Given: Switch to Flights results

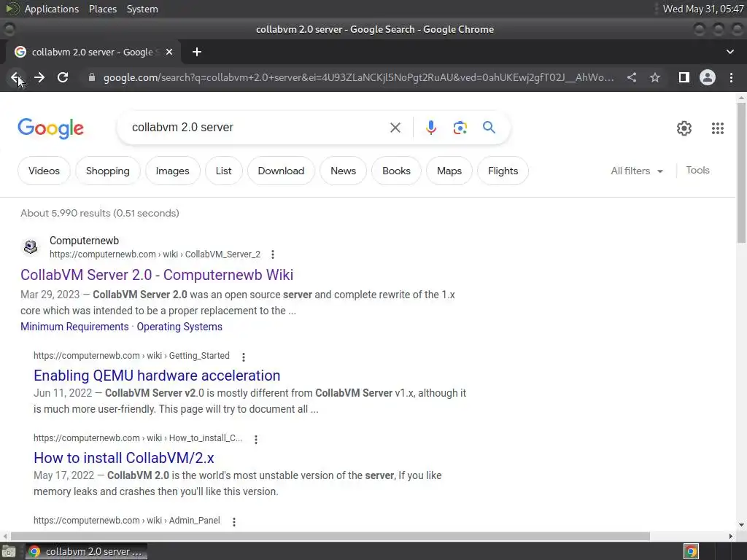Looking at the screenshot, I should tap(503, 171).
